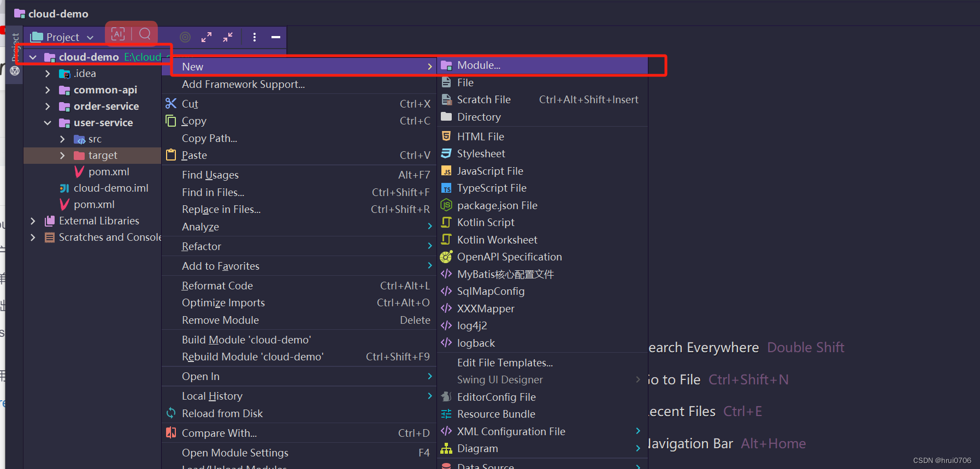The width and height of the screenshot is (980, 469).
Task: Click the magnifier search icon above Project tree
Action: (x=145, y=34)
